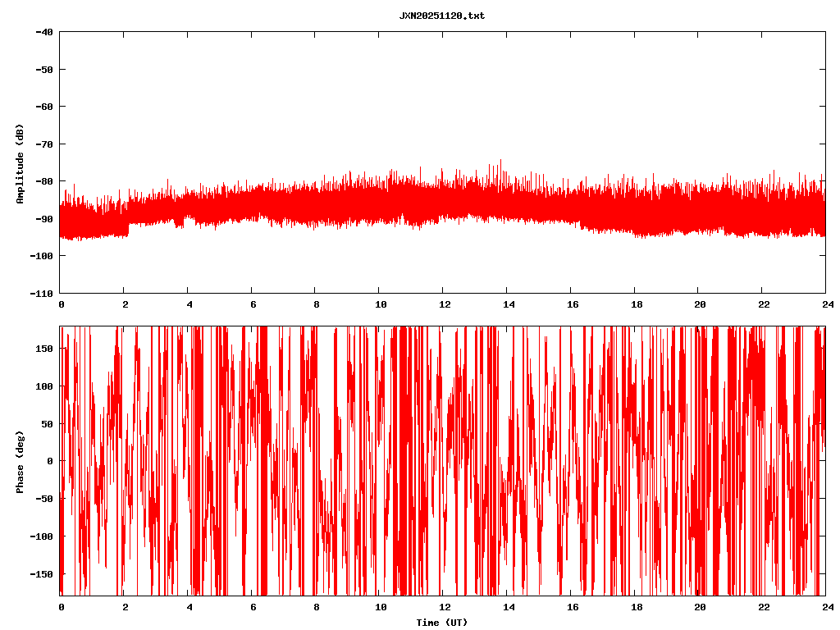Screen dimensions: 840x630
Task: Click hour 24 under the amplitude plot
Action: pyautogui.click(x=825, y=304)
